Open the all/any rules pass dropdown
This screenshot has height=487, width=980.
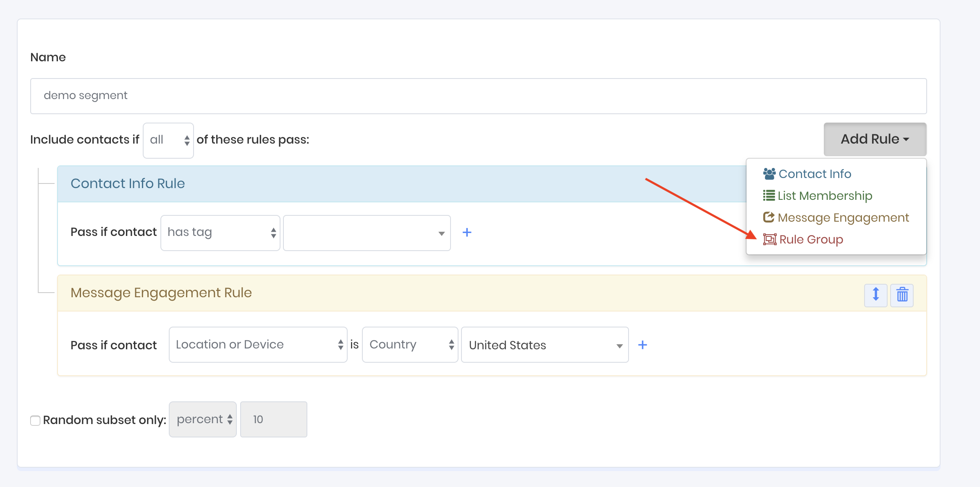pyautogui.click(x=168, y=140)
